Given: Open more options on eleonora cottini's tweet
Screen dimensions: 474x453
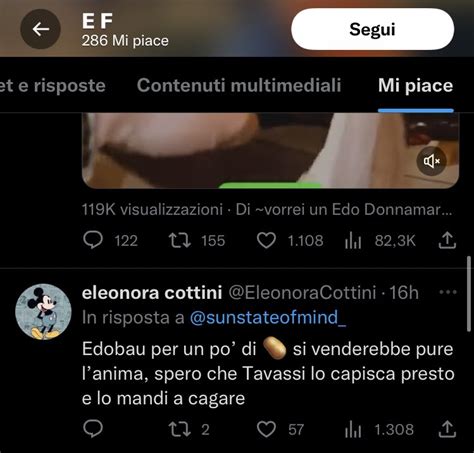Looking at the screenshot, I should [x=448, y=292].
